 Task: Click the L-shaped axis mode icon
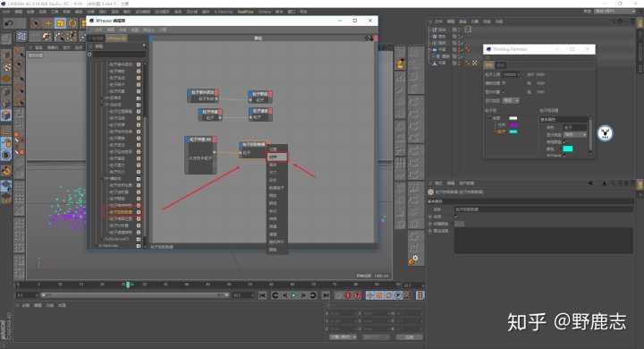coord(6,131)
